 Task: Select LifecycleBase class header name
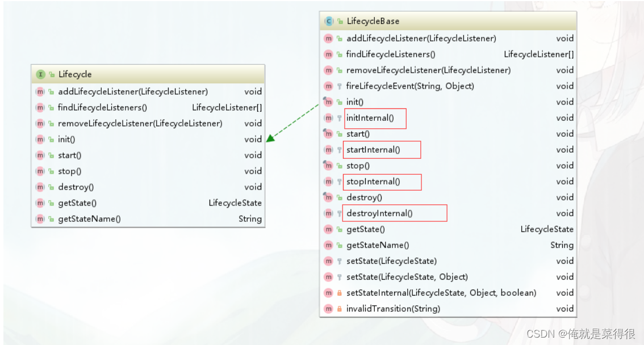click(x=373, y=21)
